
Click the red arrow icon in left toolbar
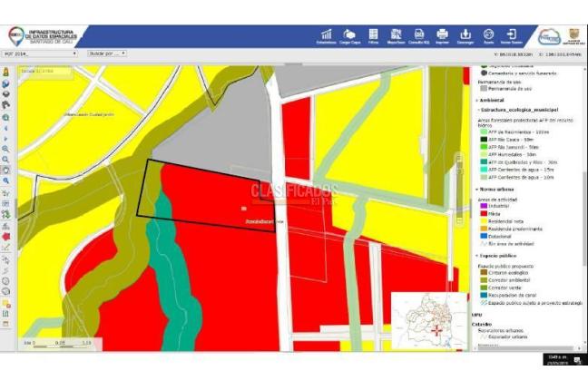coord(6,237)
